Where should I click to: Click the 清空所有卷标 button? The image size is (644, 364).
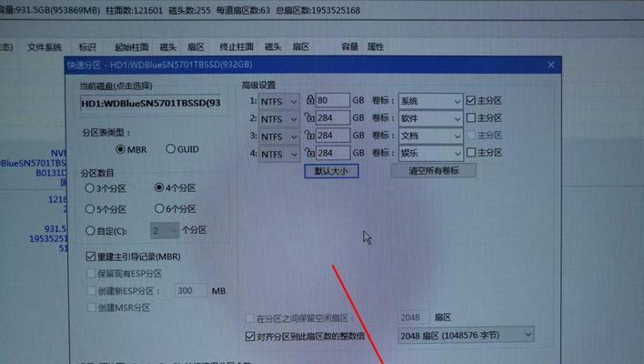pos(433,170)
